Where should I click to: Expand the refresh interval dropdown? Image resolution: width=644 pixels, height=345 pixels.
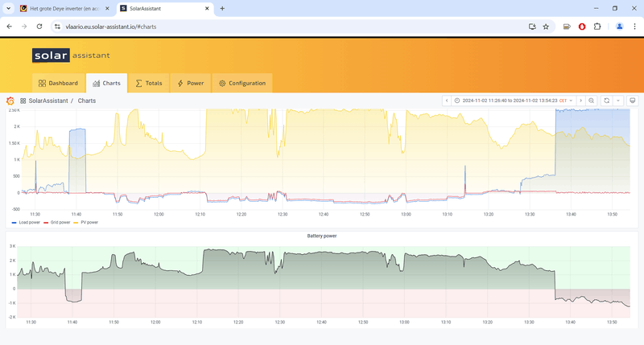tap(618, 101)
